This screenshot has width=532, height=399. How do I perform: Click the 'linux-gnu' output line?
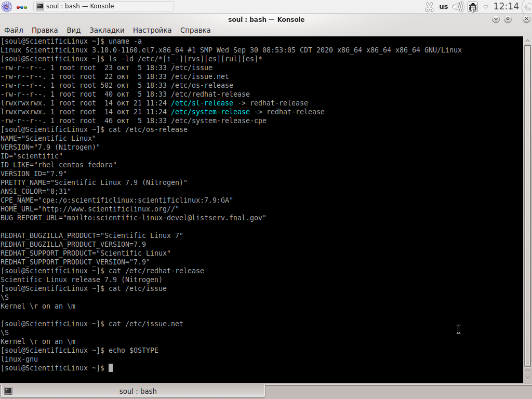19,359
